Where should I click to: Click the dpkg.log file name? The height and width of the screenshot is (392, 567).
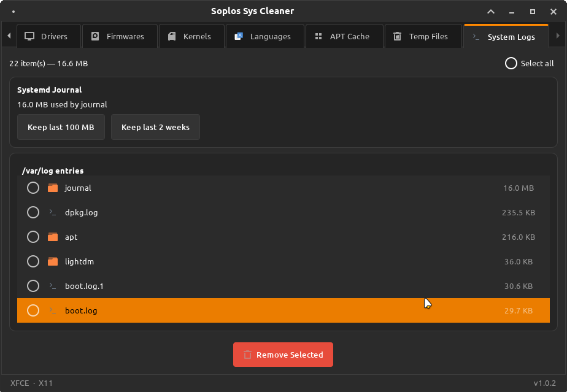pos(82,213)
